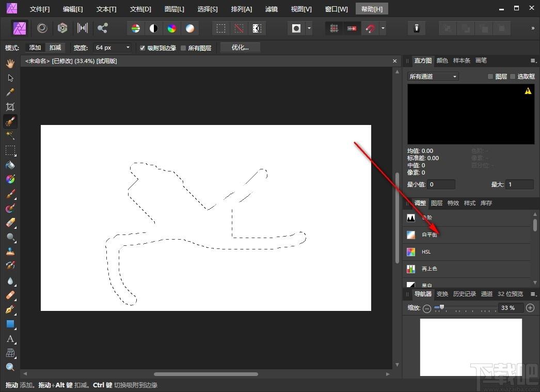The width and height of the screenshot is (540, 392).
Task: Switch to Develop Persona
Action: tap(62, 28)
